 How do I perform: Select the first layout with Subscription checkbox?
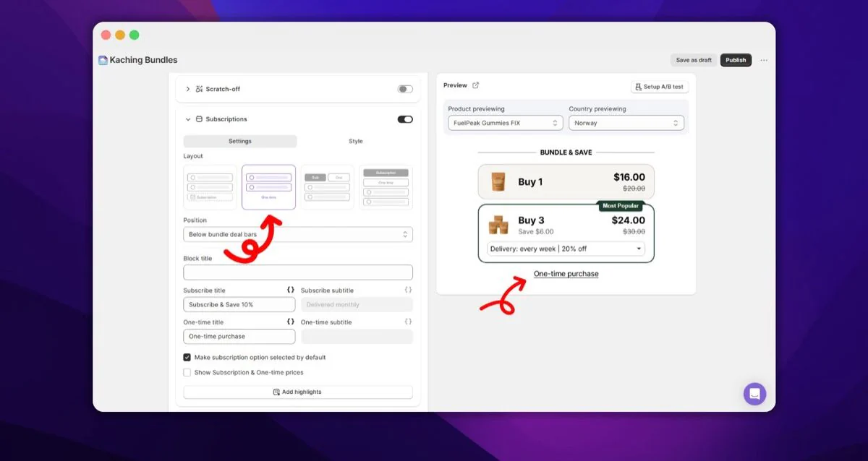(x=210, y=187)
